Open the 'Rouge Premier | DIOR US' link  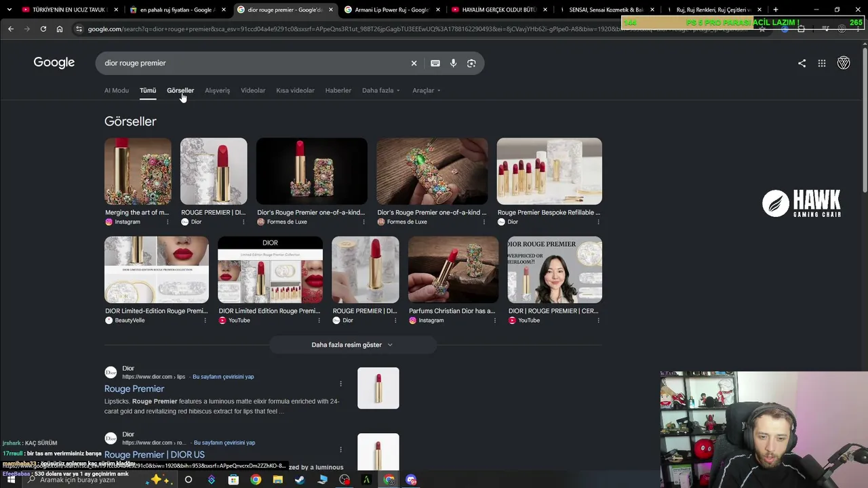155,455
